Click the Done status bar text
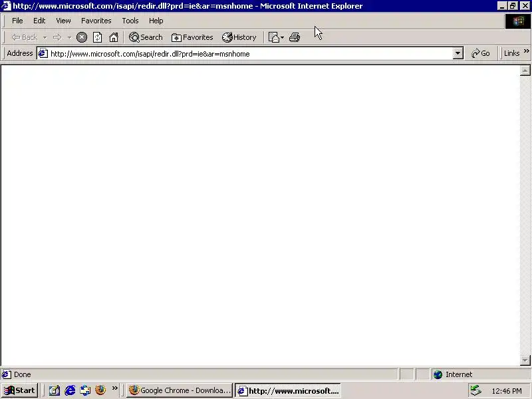The width and height of the screenshot is (532, 399). click(x=23, y=374)
